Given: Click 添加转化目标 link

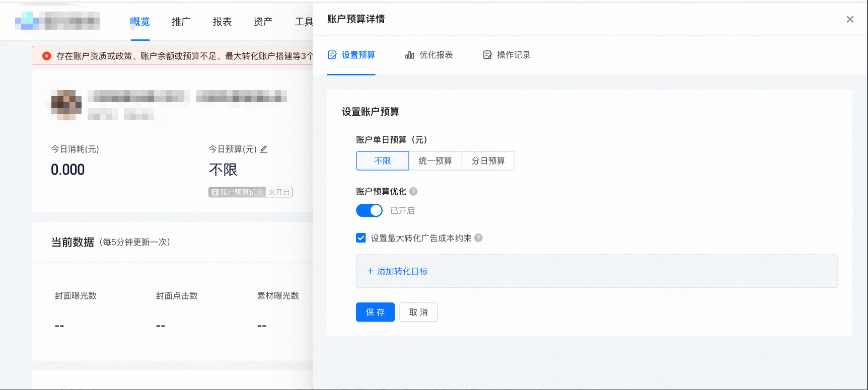Looking at the screenshot, I should pyautogui.click(x=397, y=271).
